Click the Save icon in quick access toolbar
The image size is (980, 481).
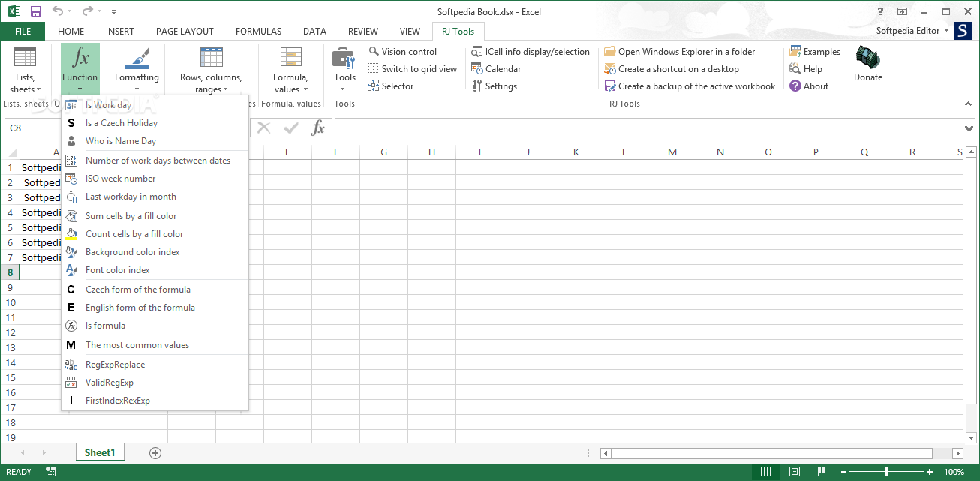(x=36, y=11)
